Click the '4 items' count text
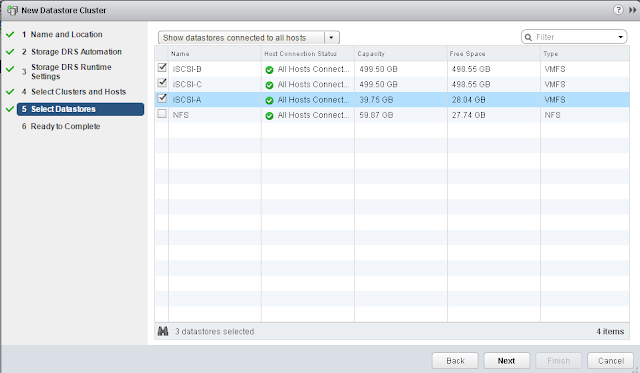Image resolution: width=640 pixels, height=373 pixels. pyautogui.click(x=610, y=331)
